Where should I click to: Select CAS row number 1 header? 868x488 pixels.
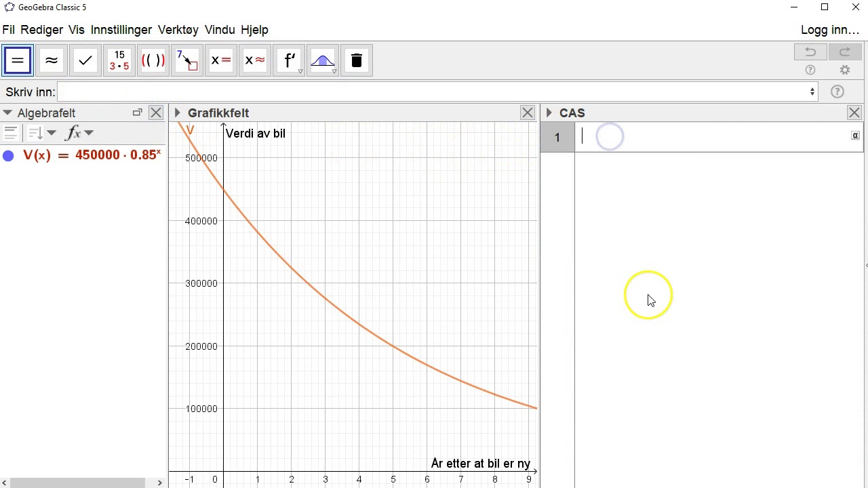click(557, 137)
